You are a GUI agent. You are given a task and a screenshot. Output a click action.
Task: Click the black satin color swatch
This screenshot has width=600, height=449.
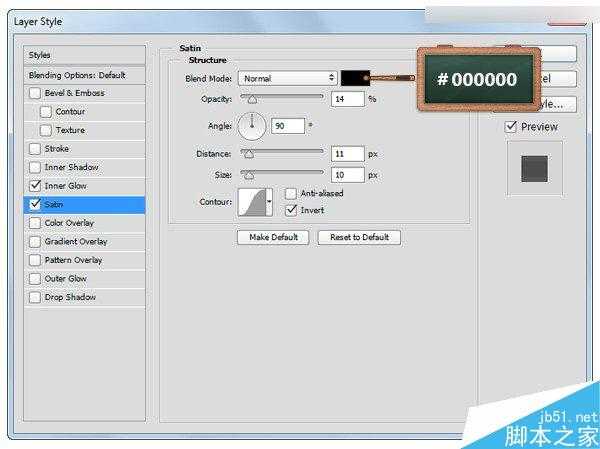[x=355, y=78]
